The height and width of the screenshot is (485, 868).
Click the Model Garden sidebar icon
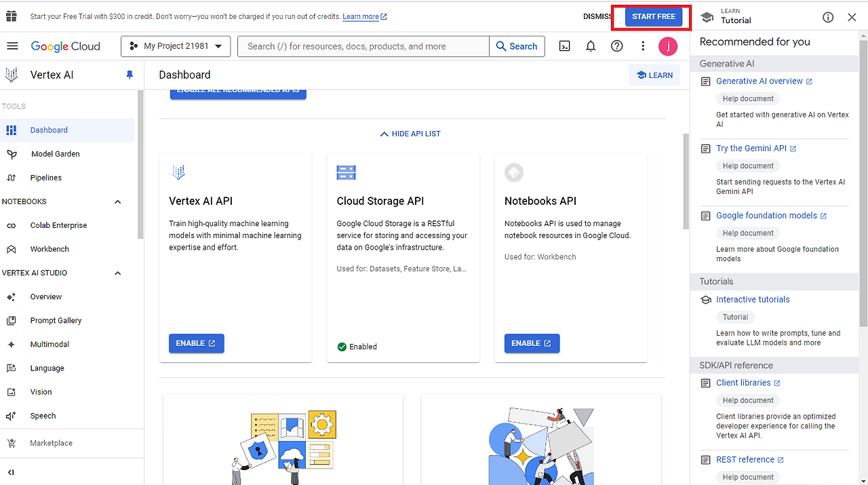[x=12, y=154]
